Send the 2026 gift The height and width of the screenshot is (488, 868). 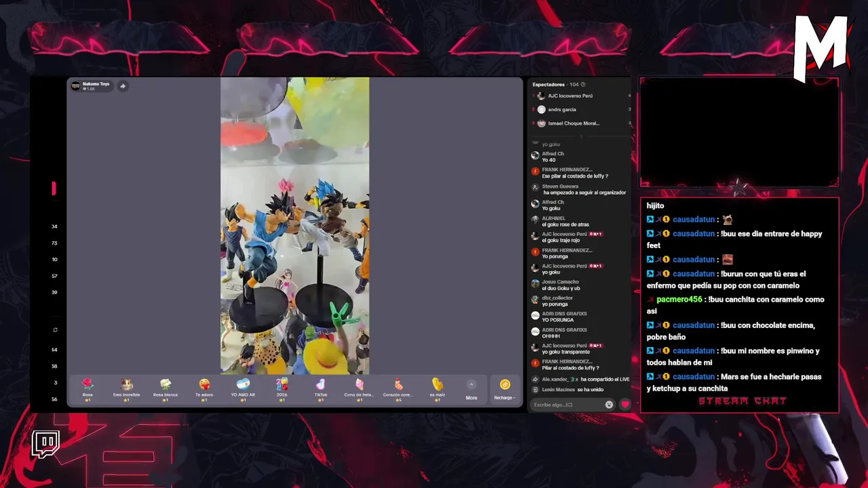pyautogui.click(x=282, y=389)
